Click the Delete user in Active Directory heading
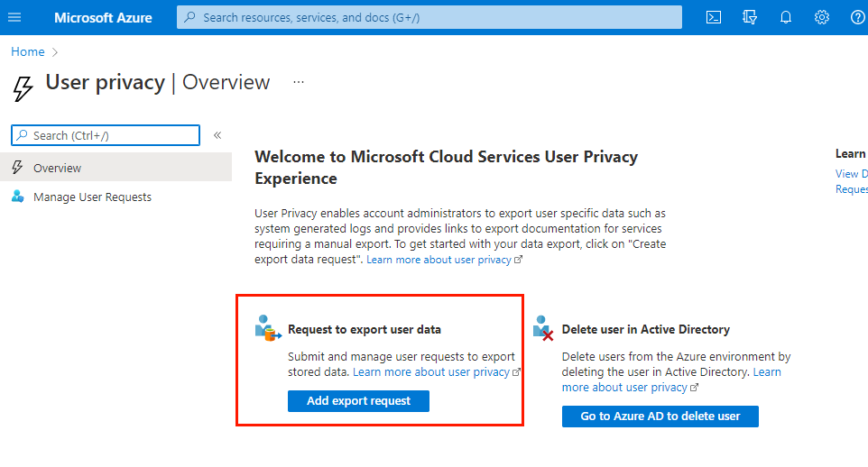Viewport: 868px width, 467px height. coord(645,329)
